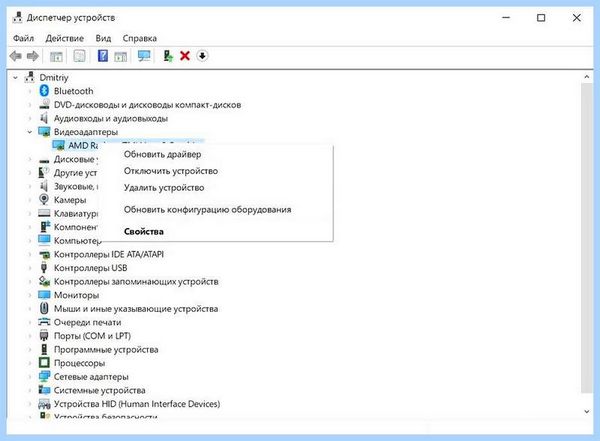The width and height of the screenshot is (600, 441).
Task: Click the Видеоадаптеры display adapter icon
Action: click(x=44, y=132)
